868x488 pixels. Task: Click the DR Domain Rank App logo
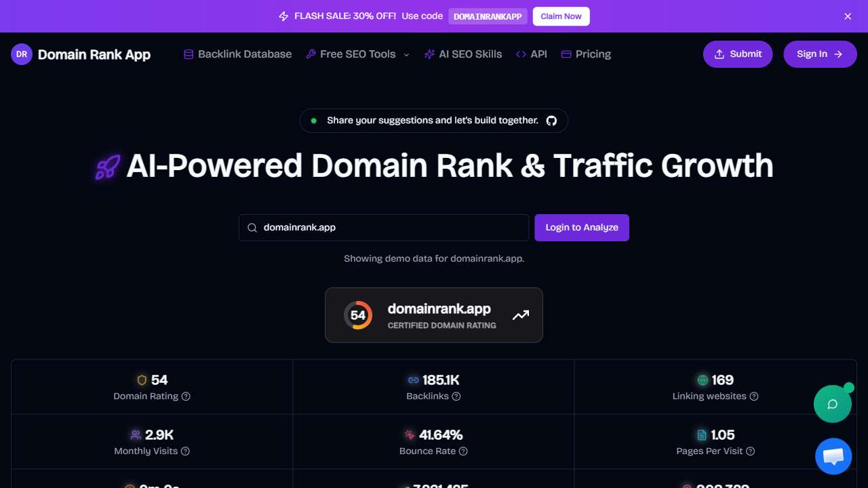pyautogui.click(x=81, y=54)
